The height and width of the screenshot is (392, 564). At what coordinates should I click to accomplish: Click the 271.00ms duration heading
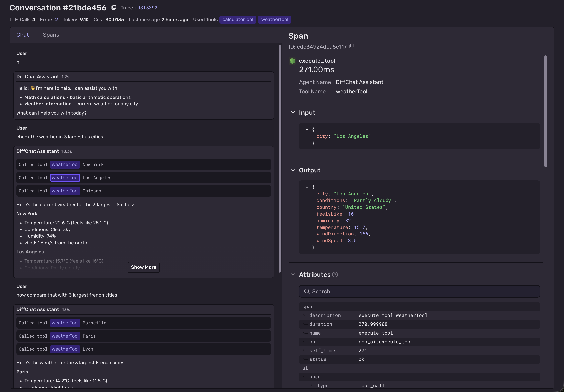pyautogui.click(x=316, y=70)
